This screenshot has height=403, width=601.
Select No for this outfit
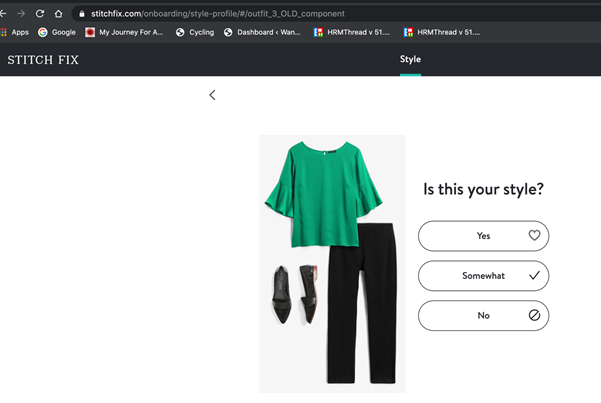click(483, 316)
